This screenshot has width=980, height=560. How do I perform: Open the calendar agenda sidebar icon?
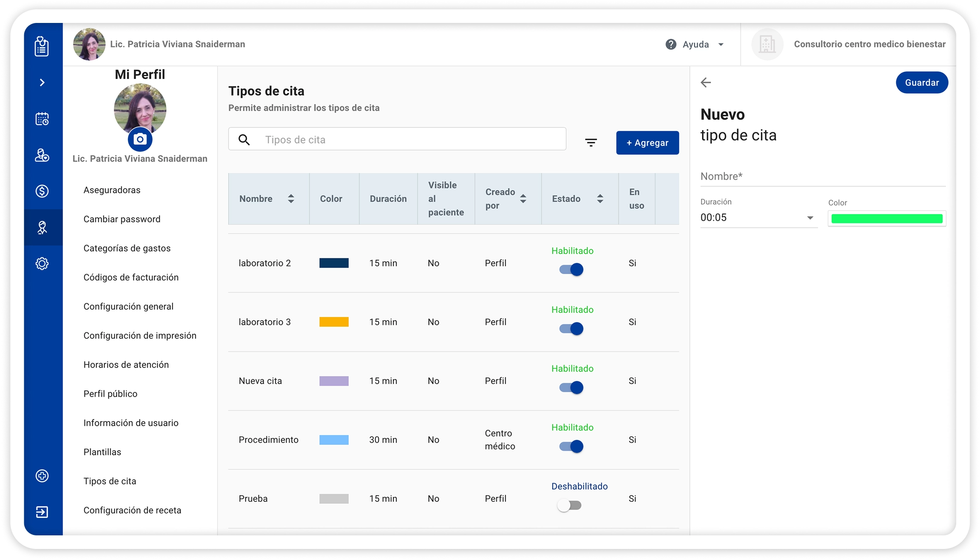(42, 119)
